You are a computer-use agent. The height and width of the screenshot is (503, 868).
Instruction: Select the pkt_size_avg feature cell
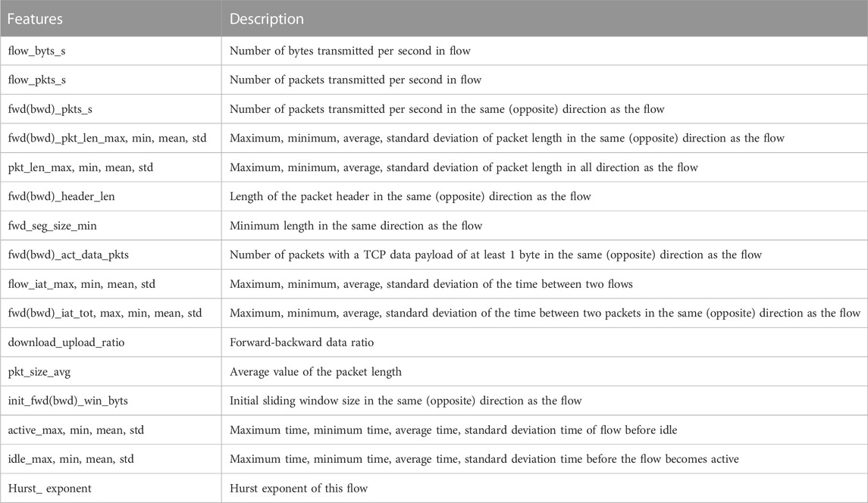[x=111, y=372]
